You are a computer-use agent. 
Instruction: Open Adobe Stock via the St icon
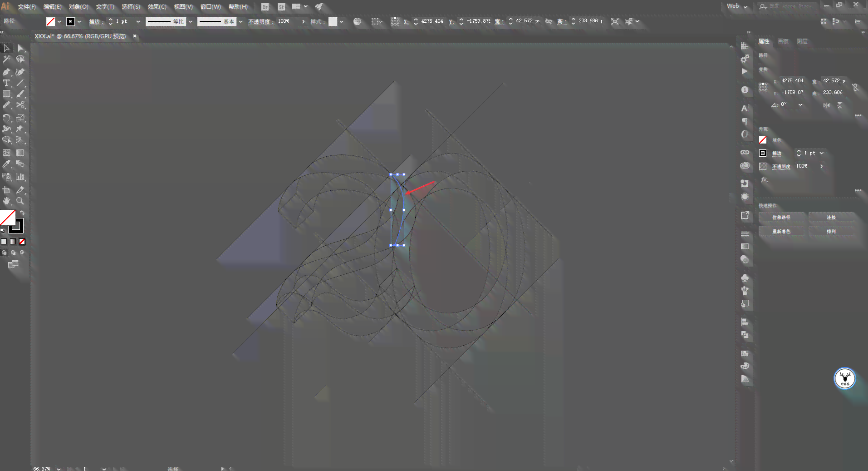point(281,7)
